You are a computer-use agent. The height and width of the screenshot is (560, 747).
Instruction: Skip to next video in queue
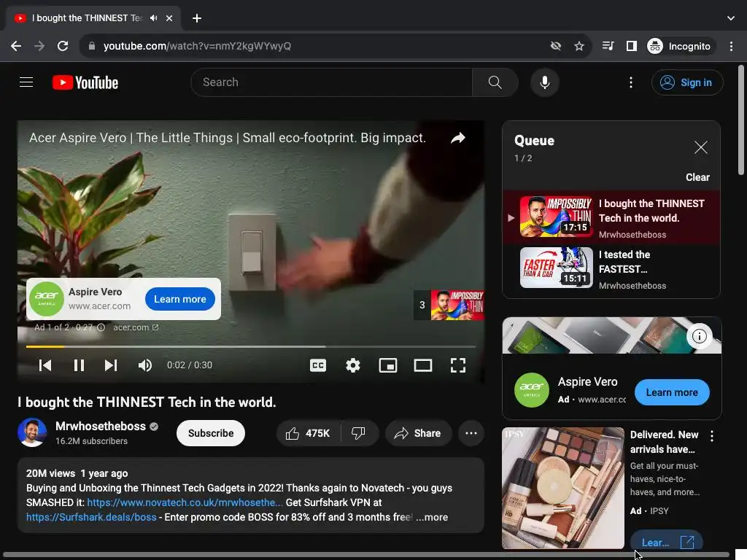(111, 365)
